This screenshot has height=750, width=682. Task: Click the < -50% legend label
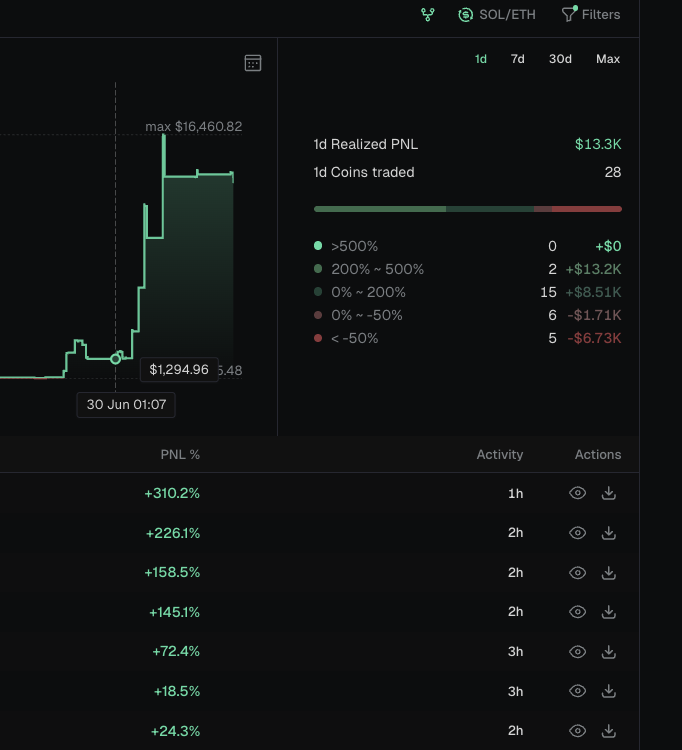point(354,338)
